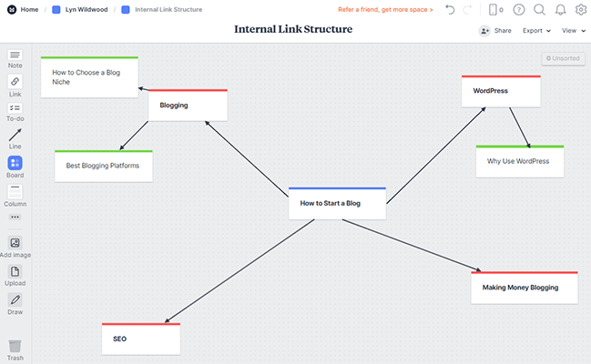Pick the Line drawing tool
Image resolution: width=591 pixels, height=364 pixels.
(15, 136)
